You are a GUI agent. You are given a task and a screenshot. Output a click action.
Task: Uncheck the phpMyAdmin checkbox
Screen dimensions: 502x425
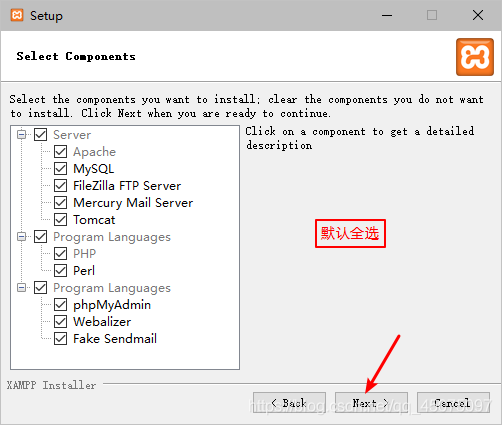pos(60,305)
